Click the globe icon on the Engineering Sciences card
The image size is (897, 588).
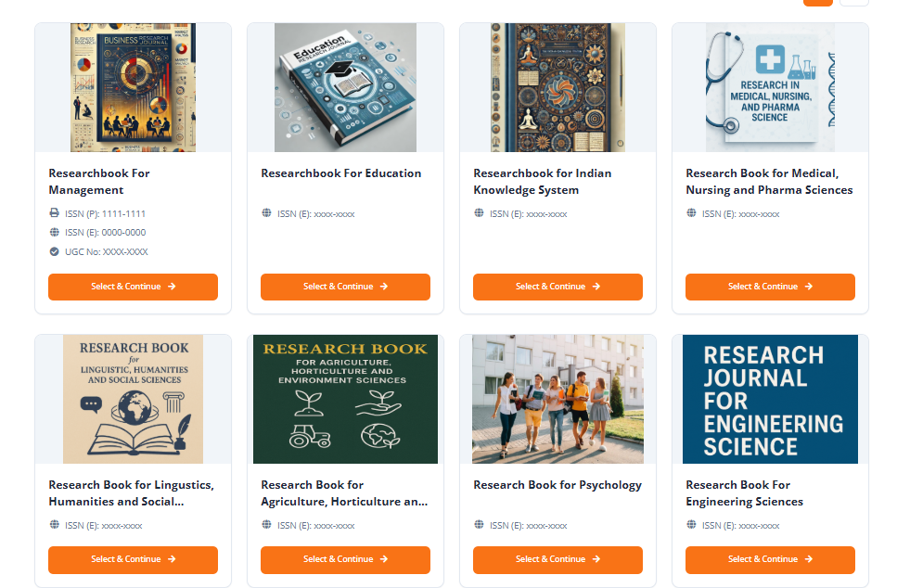point(691,525)
